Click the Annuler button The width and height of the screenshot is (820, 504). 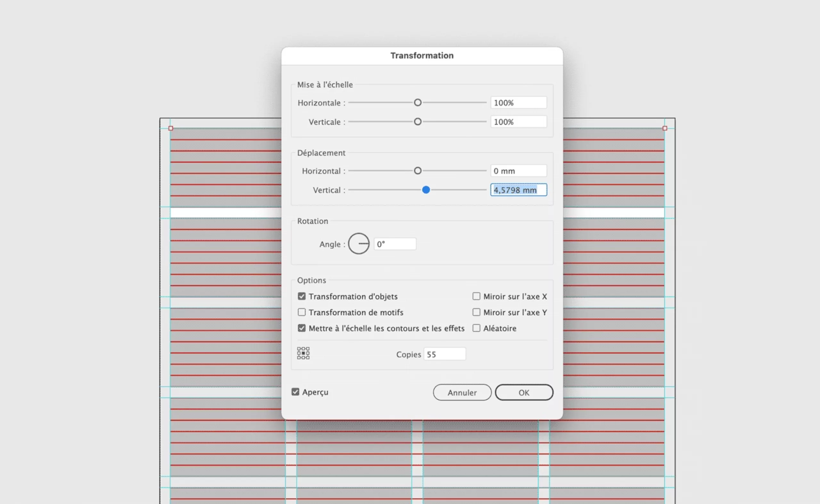[462, 392]
